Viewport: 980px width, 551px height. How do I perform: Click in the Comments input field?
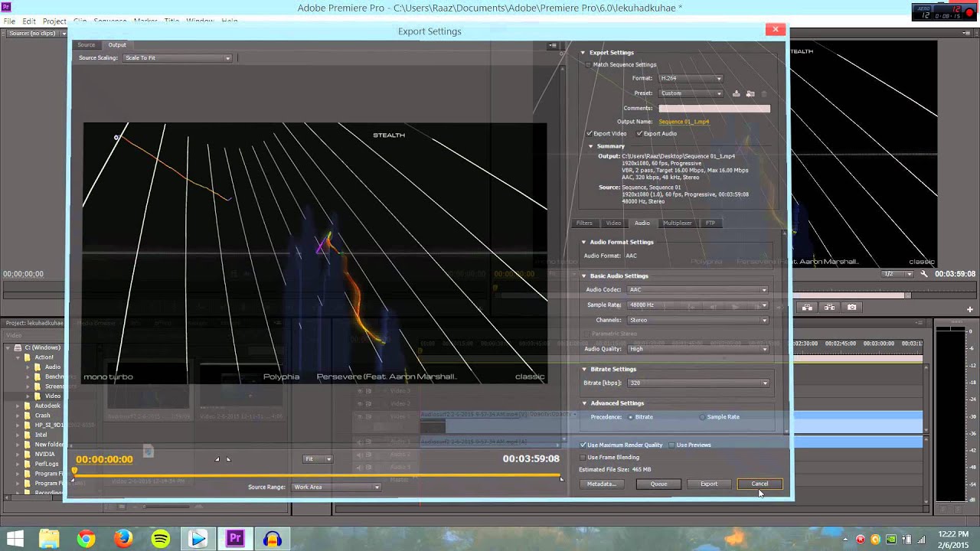click(x=714, y=109)
